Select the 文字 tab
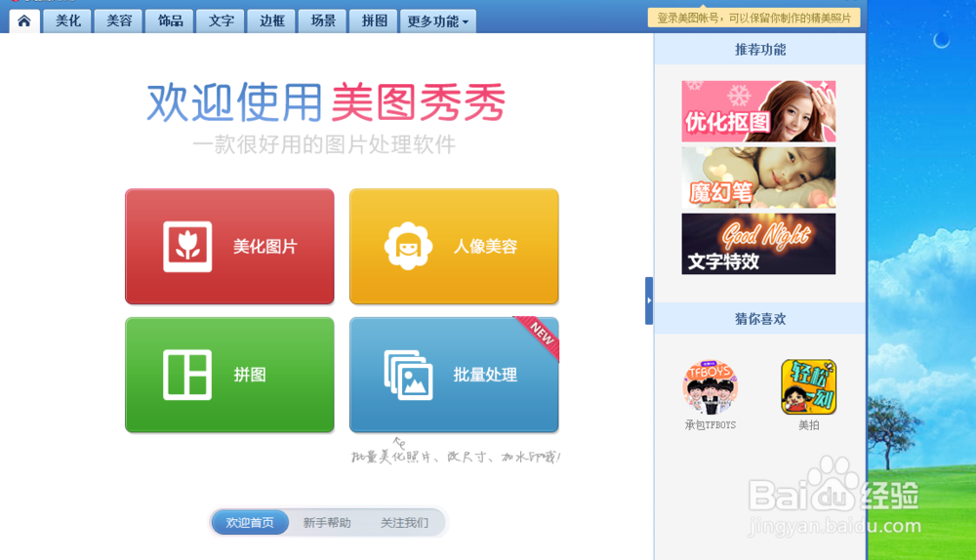Viewport: 976px width, 560px height. (221, 21)
